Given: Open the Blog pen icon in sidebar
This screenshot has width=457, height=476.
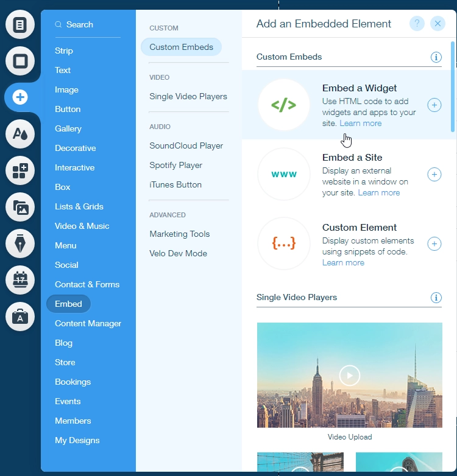Looking at the screenshot, I should (20, 243).
